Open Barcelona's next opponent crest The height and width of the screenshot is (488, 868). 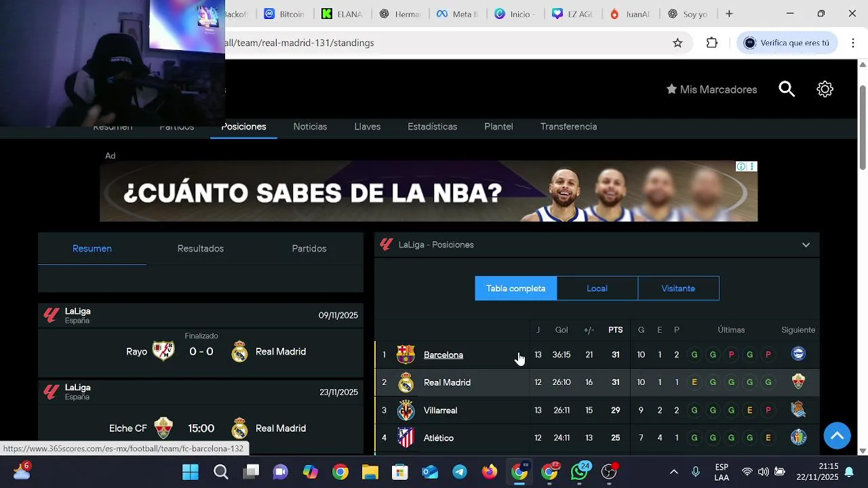pos(798,354)
